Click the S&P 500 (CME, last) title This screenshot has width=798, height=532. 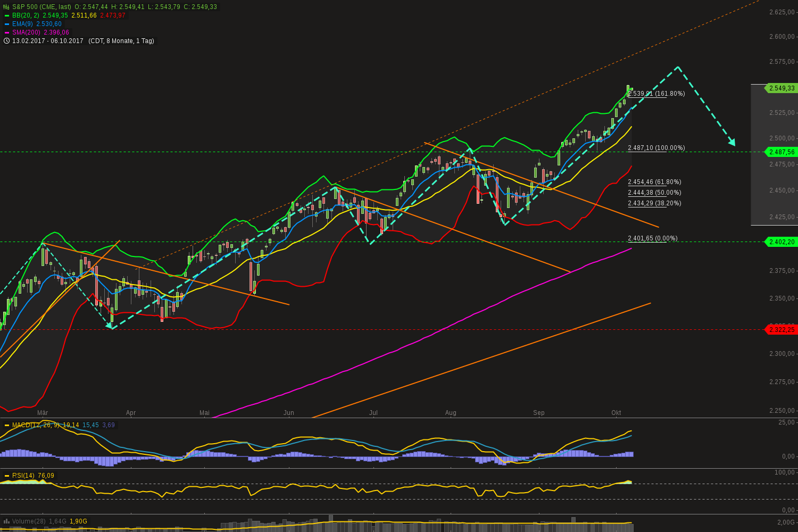(x=42, y=7)
